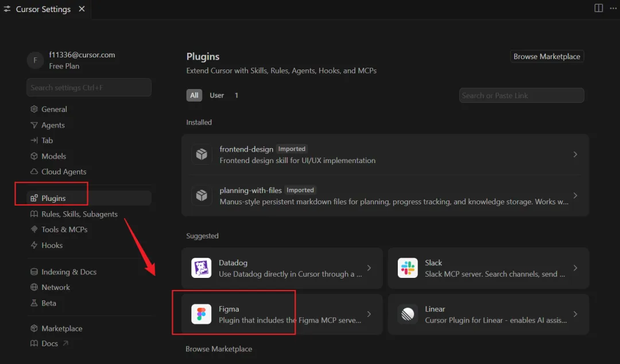
Task: Click the Figma plugin name
Action: pyautogui.click(x=228, y=309)
